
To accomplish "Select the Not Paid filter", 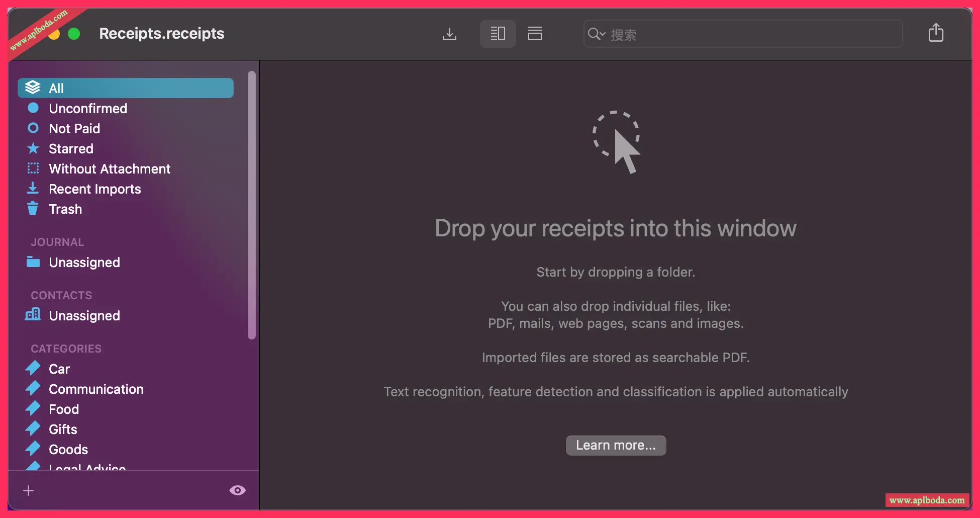I will pyautogui.click(x=74, y=128).
